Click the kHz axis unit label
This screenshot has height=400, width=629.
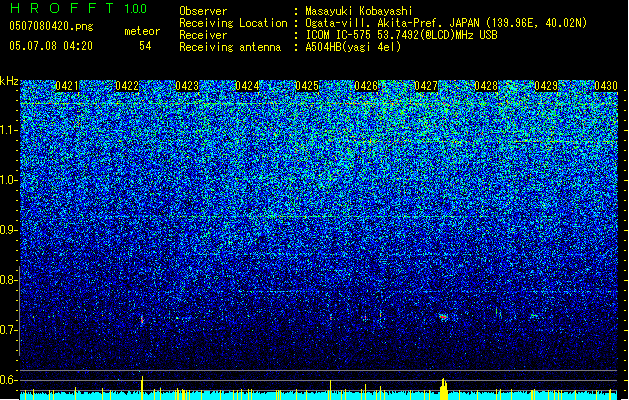click(x=9, y=81)
